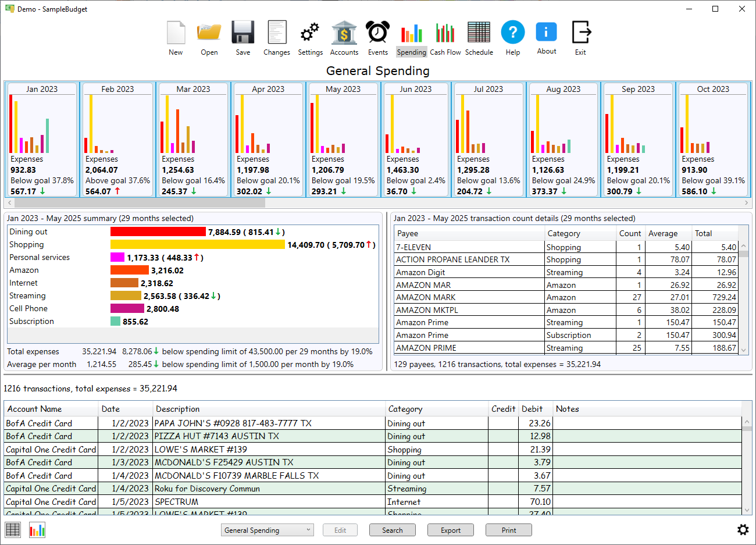Screen dimensions: 756x545
Task: Select the 7-ELEVEN payee row
Action: pyautogui.click(x=566, y=247)
